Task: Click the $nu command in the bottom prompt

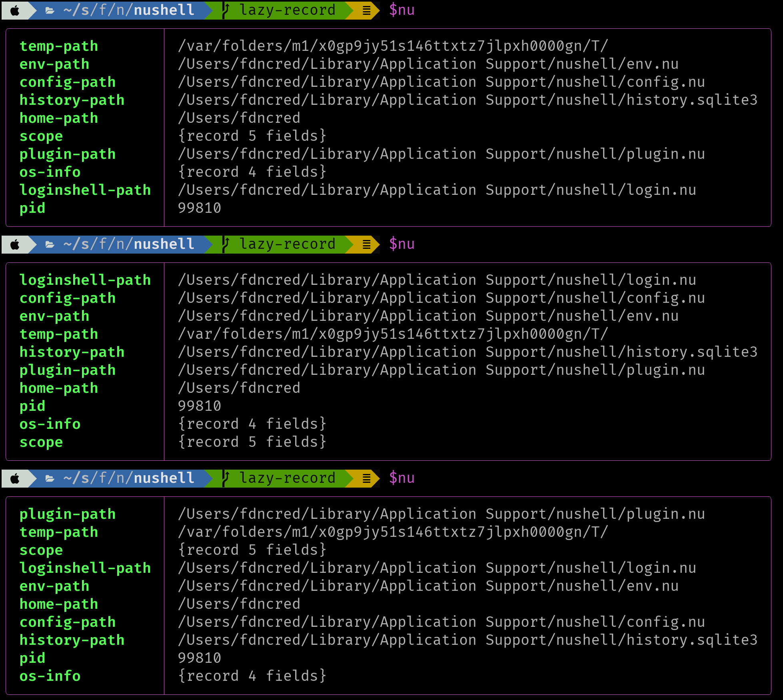Action: point(401,478)
